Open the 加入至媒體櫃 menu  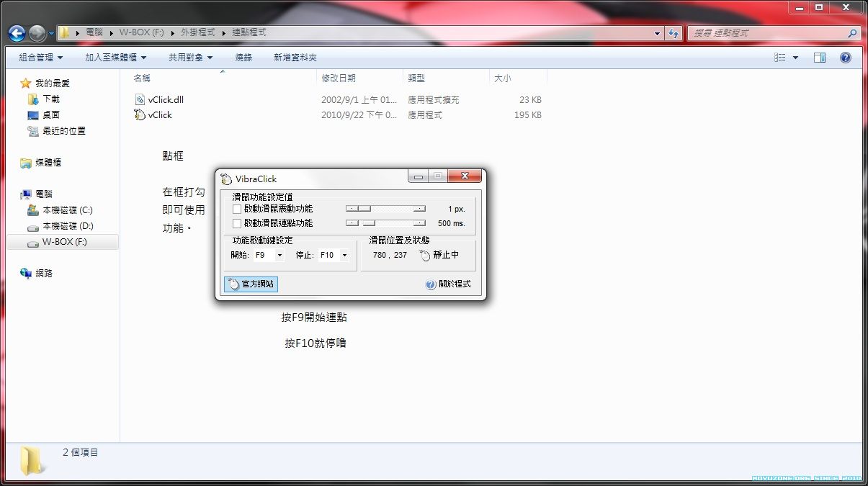pyautogui.click(x=115, y=58)
